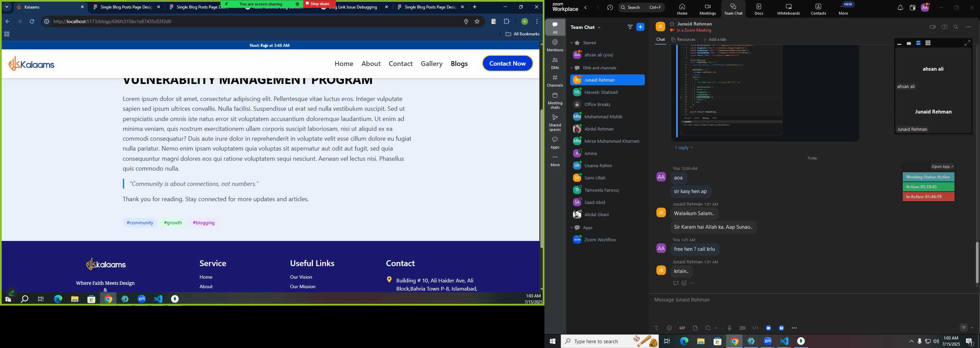This screenshot has height=348, width=980.
Task: Open DMs in Zoom sidebar
Action: point(555,63)
